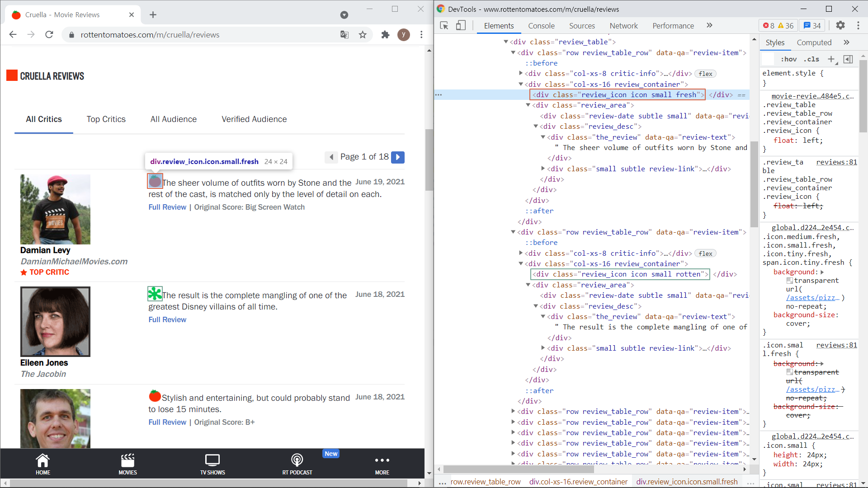Open Full Review link for Eileen Jones

(x=167, y=319)
